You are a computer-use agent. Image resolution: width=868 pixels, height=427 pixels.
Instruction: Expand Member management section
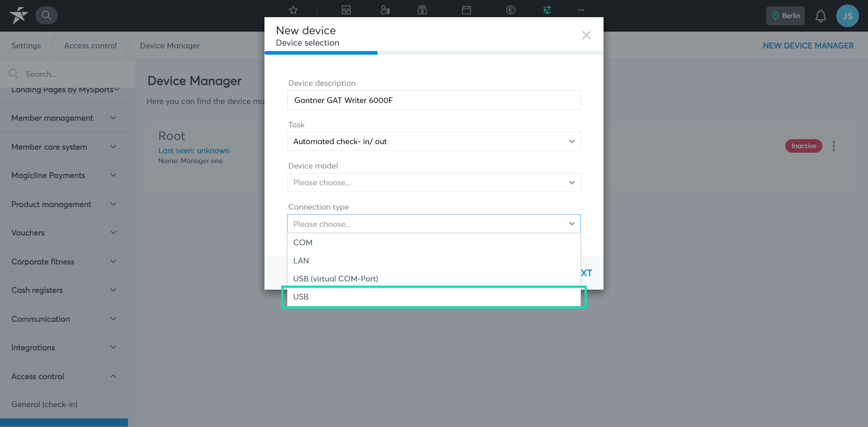(64, 118)
